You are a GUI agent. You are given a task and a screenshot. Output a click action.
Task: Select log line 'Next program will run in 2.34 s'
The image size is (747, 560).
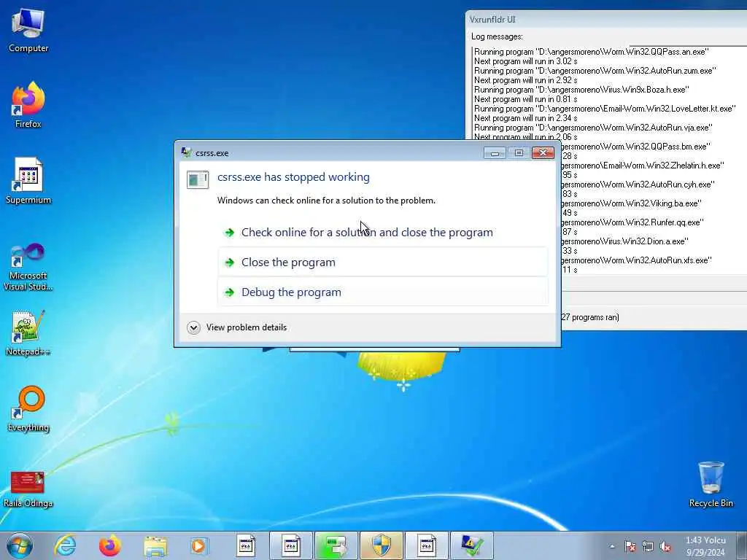525,118
